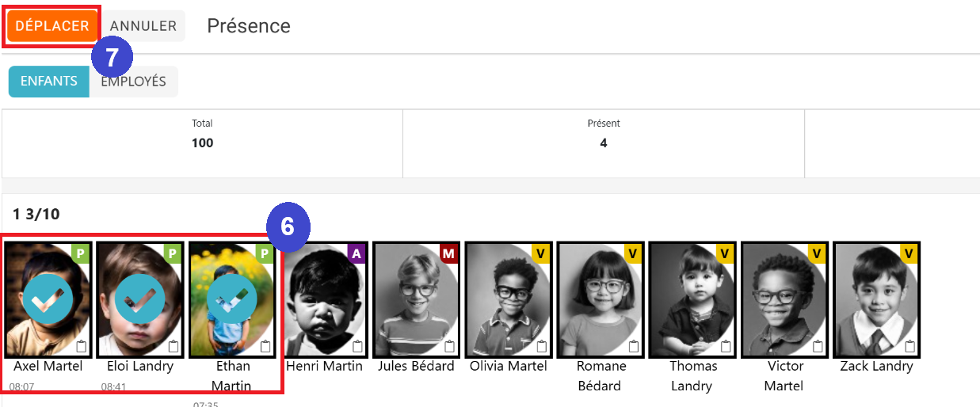
Task: Switch to the EMPLOYÉS tab
Action: [133, 82]
